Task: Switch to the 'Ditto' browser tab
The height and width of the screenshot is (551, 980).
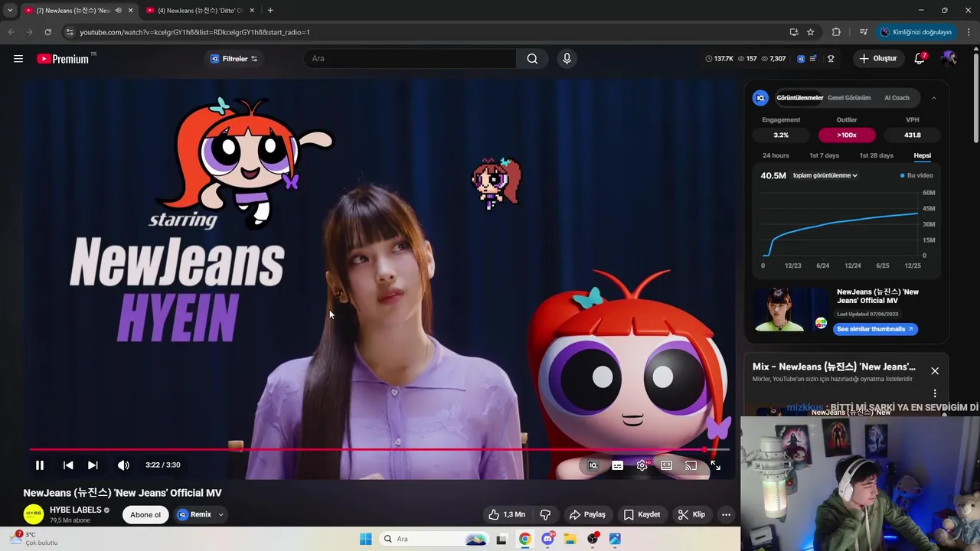Action: pos(201,11)
